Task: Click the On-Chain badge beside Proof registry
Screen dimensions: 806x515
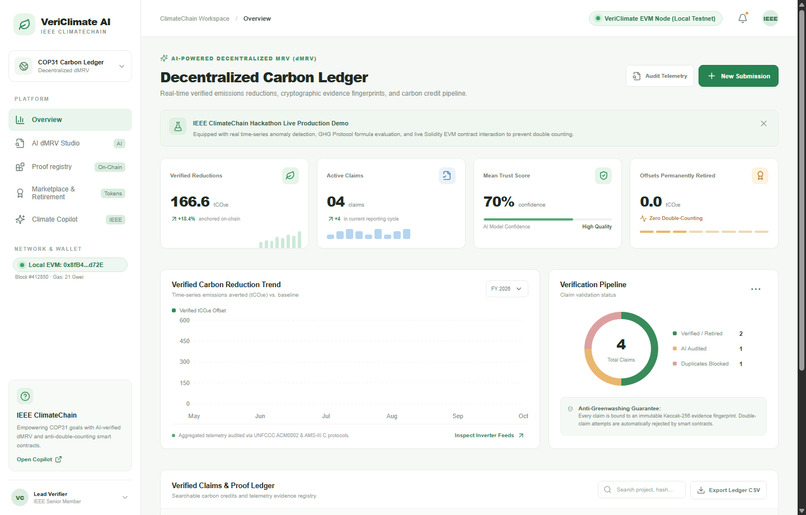Action: click(x=110, y=167)
